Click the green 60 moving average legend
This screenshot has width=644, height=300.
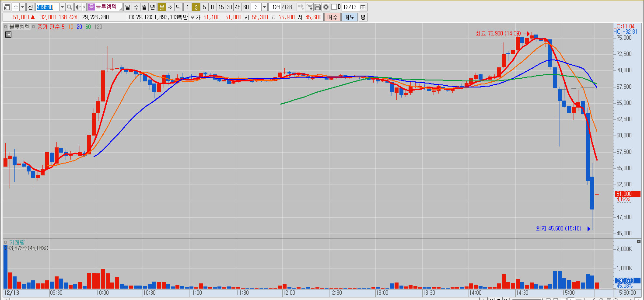[88, 27]
